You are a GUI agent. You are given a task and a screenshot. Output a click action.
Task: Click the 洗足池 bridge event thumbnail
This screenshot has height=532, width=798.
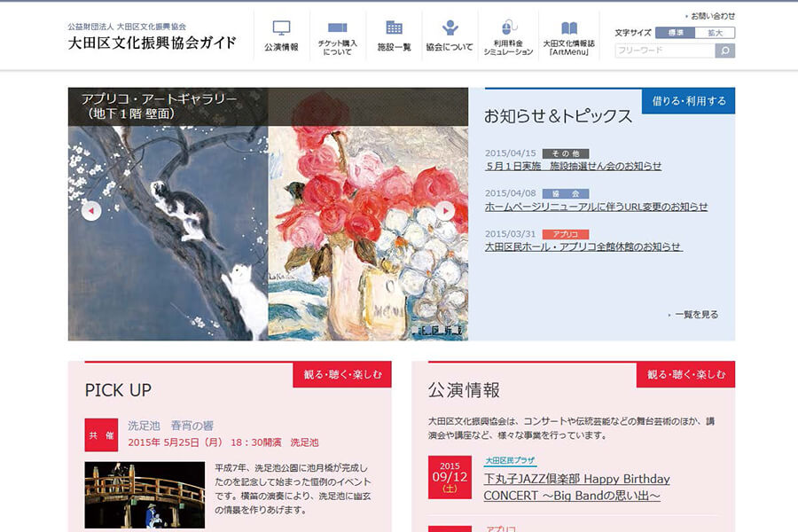[x=145, y=495]
